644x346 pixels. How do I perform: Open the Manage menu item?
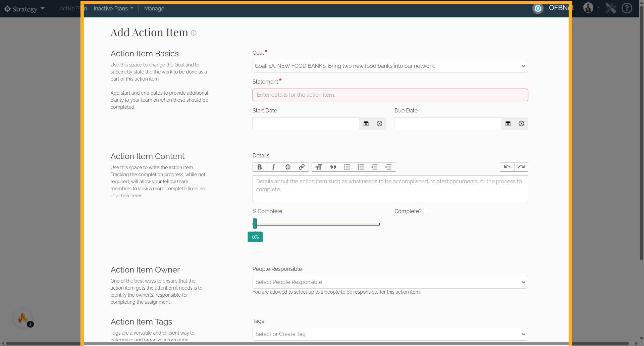154,8
